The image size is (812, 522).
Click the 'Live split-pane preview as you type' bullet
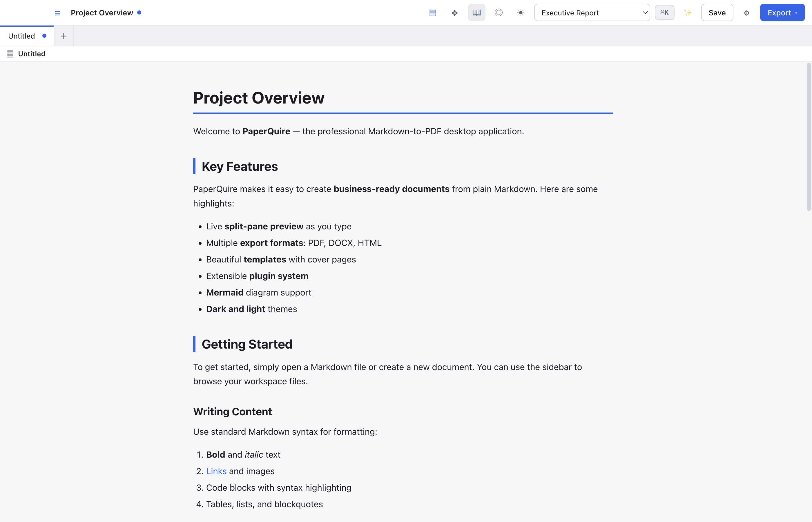coord(279,226)
